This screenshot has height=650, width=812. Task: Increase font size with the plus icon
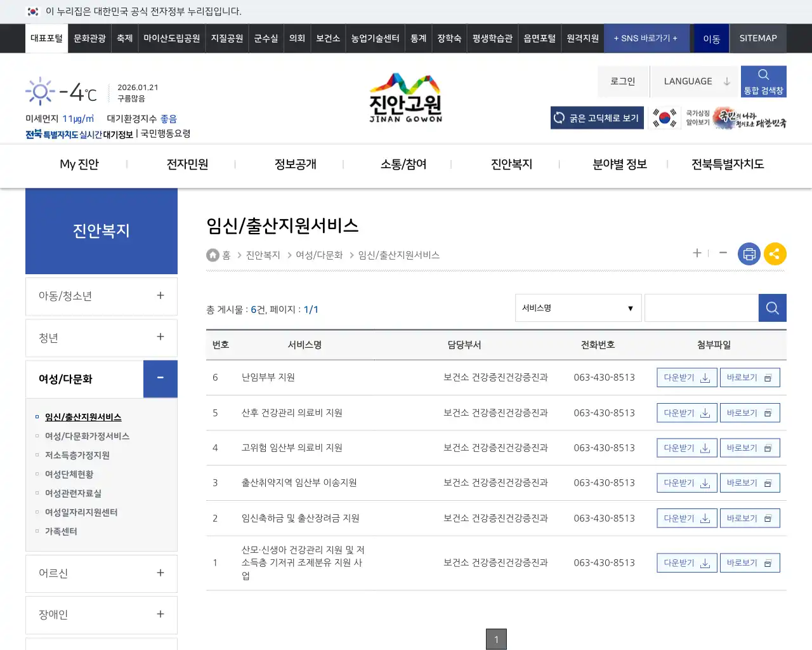(x=697, y=253)
